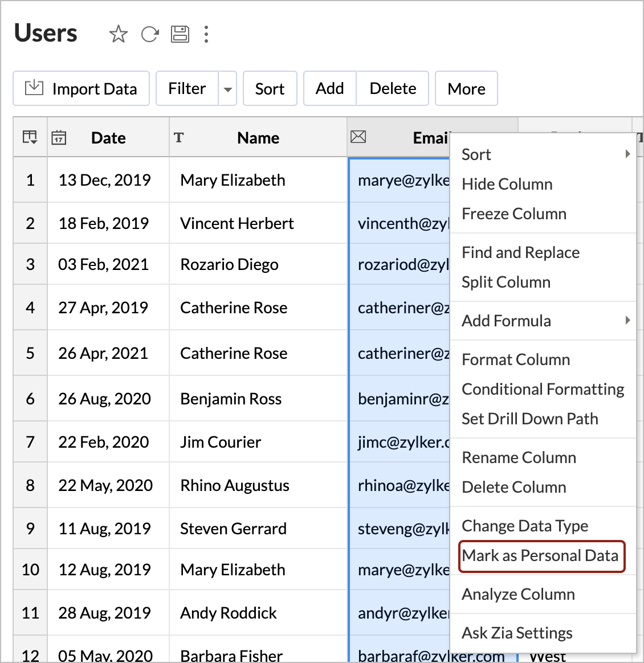Choose Hide Column from context menu
Viewport: 644px width, 663px height.
click(x=507, y=184)
